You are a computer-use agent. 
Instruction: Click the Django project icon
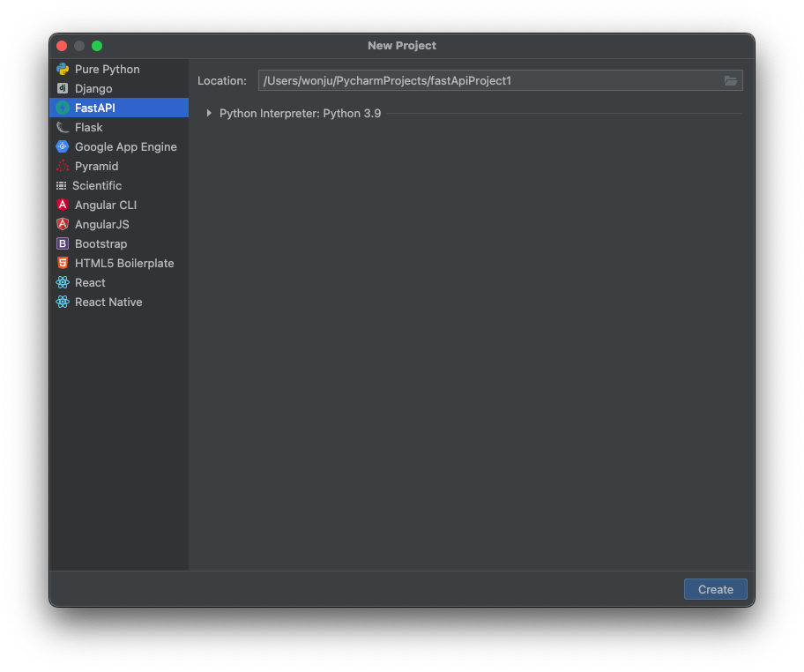[63, 89]
